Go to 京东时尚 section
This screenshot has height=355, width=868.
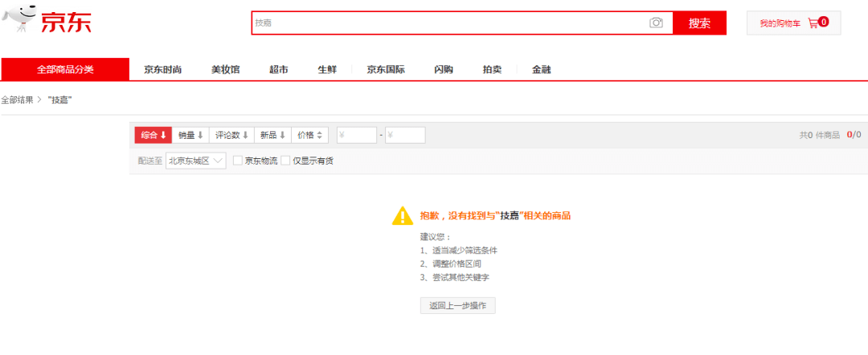pos(162,70)
